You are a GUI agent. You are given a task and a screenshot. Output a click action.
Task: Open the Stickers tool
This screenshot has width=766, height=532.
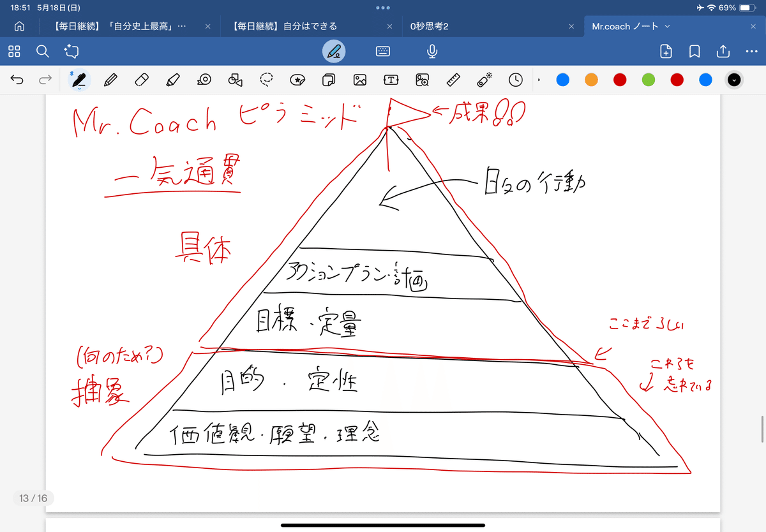(x=297, y=80)
